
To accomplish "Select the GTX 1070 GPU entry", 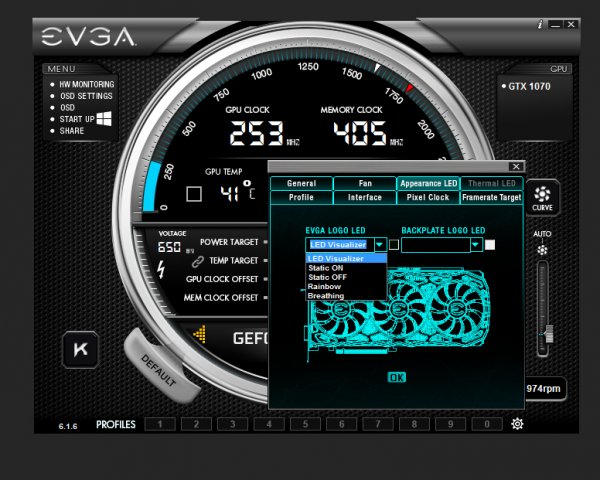I will 529,87.
